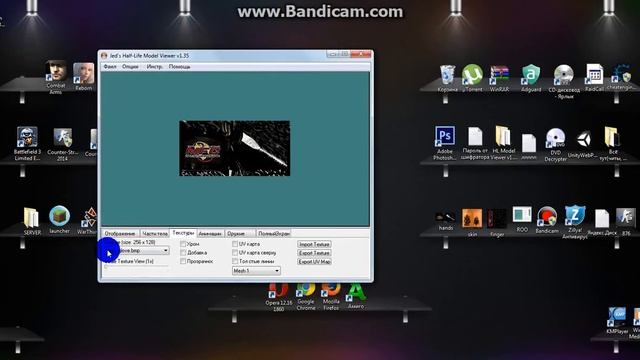Open the KMPlayer shortcut
This screenshot has height=360, width=640.
(617, 321)
